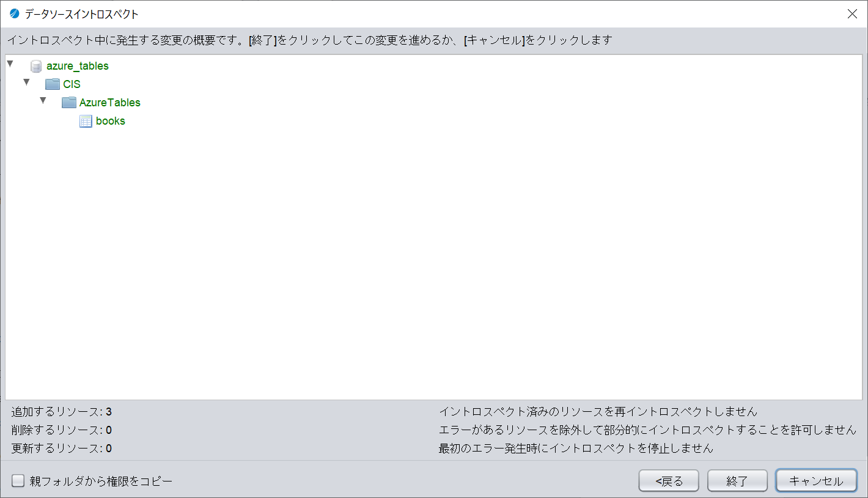Click the キャンセル button
868x498 pixels.
(x=816, y=481)
